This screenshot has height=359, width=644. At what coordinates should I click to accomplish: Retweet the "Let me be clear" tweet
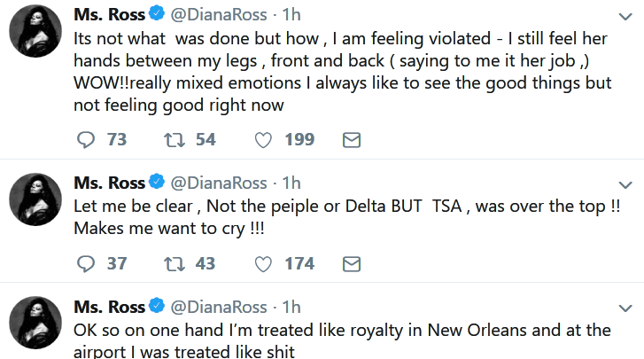[174, 263]
